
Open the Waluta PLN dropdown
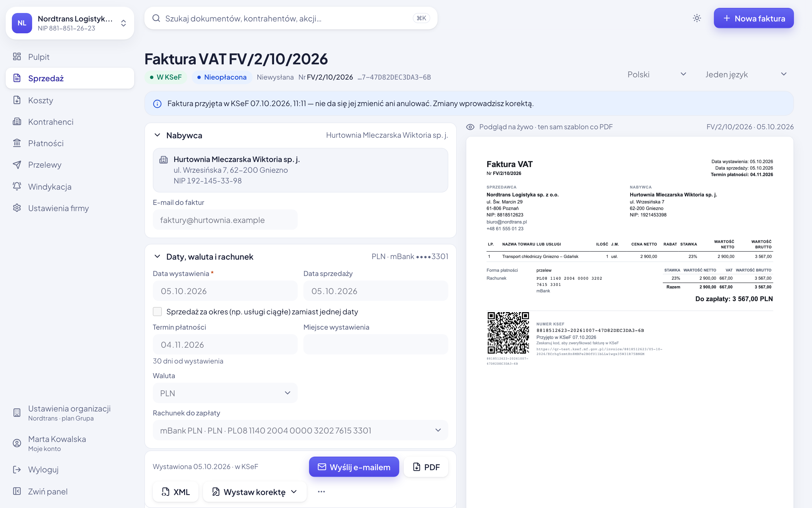pyautogui.click(x=225, y=393)
